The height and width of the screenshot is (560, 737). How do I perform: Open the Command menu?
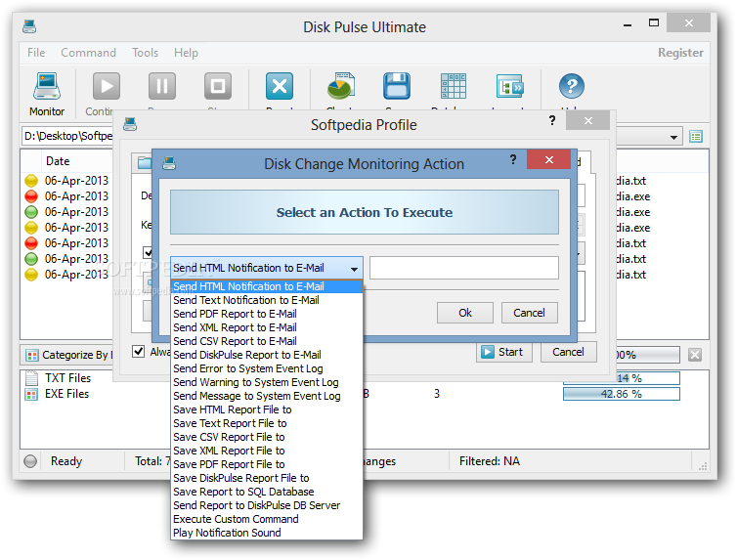coord(88,53)
